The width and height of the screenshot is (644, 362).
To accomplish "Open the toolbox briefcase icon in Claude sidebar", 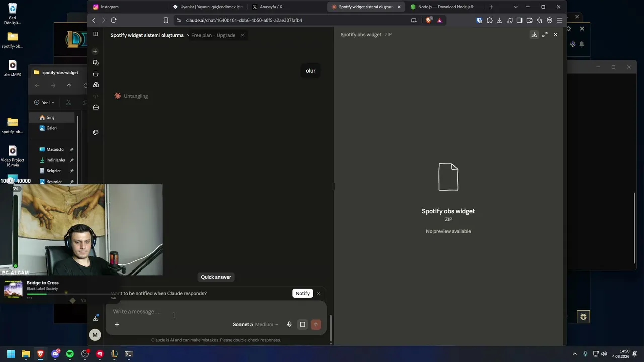I will [x=95, y=107].
